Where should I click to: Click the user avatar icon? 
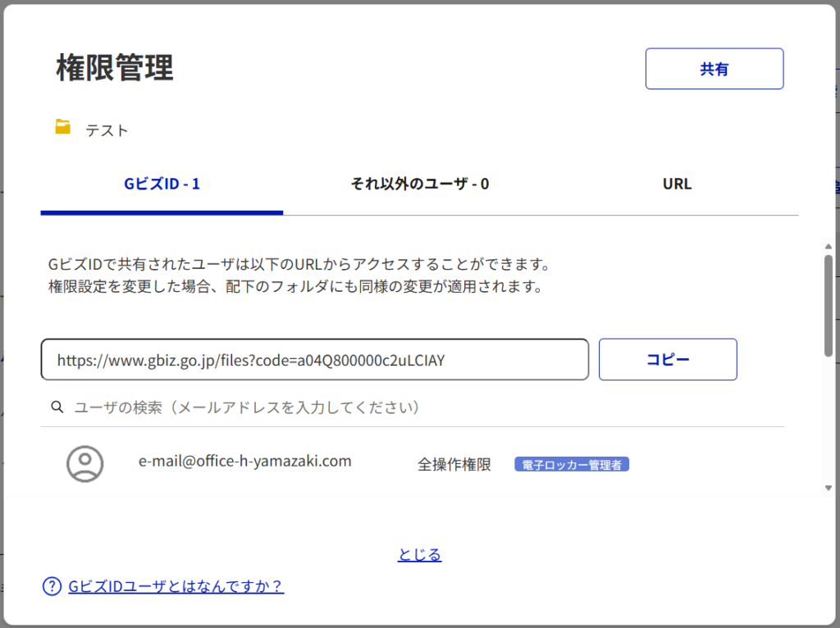click(x=84, y=463)
